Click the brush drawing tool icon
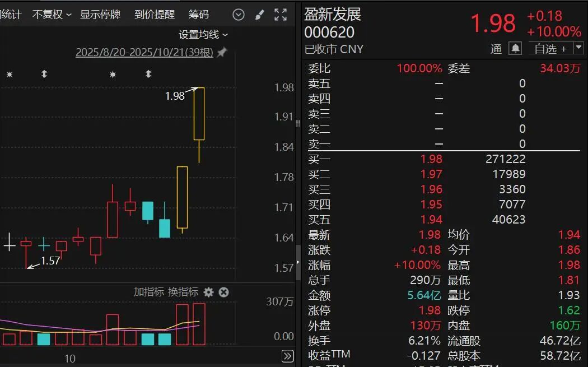The image size is (588, 367). (259, 15)
